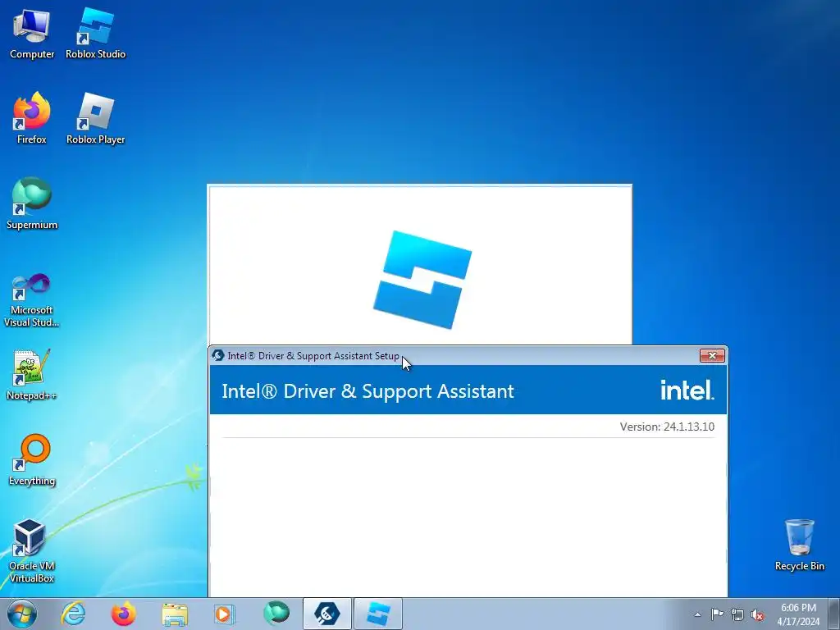Select the Everything search desktop shortcut
Viewport: 840px width, 630px height.
click(32, 459)
